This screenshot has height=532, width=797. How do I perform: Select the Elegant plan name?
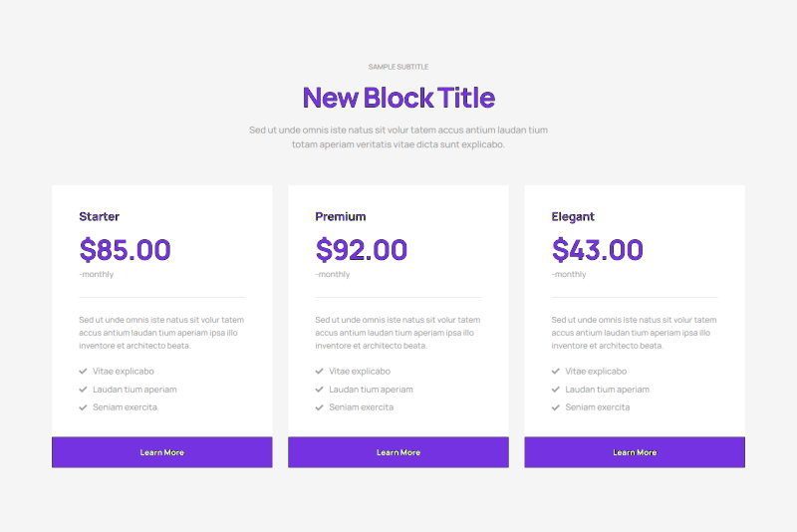pos(573,216)
